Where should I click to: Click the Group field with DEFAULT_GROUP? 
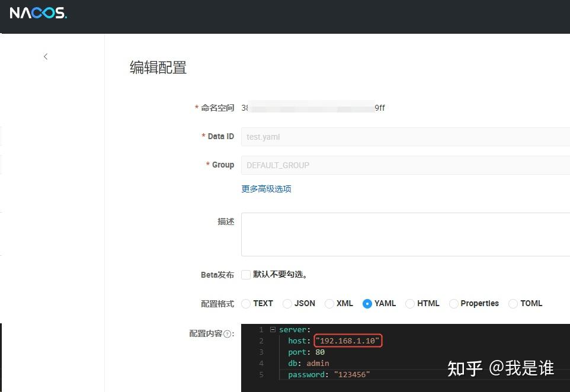tap(356, 165)
